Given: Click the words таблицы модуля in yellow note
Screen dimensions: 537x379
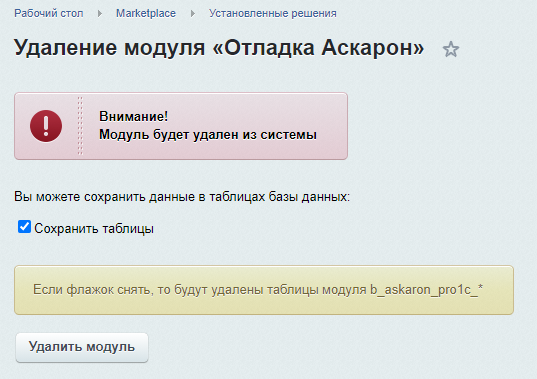Looking at the screenshot, I should [x=317, y=290].
